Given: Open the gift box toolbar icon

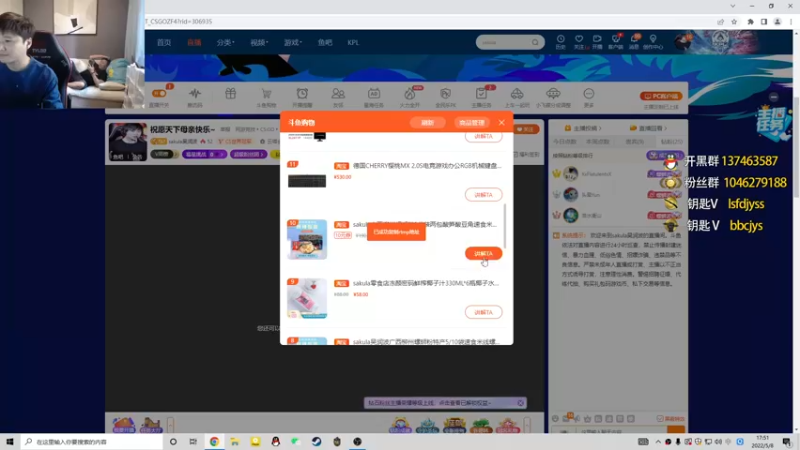Looking at the screenshot, I should click(231, 93).
